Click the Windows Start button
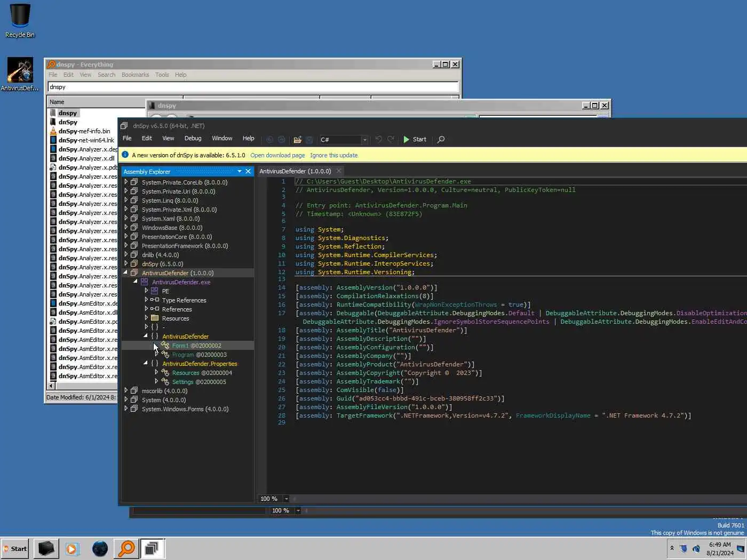Image resolution: width=747 pixels, height=560 pixels. coord(15,548)
